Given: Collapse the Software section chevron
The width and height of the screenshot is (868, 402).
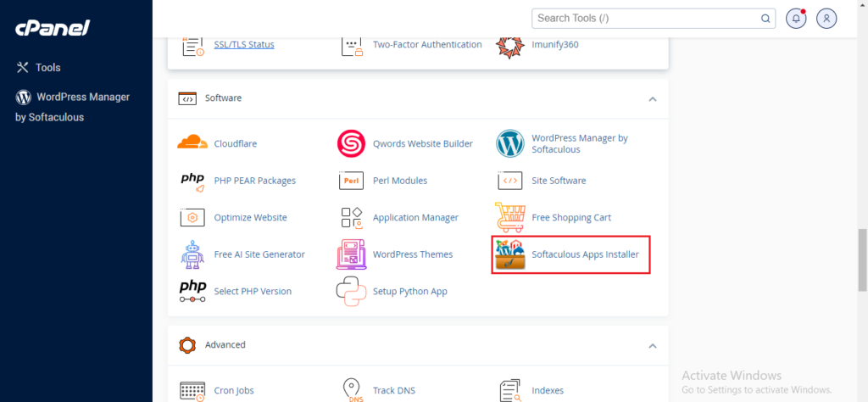Looking at the screenshot, I should tap(653, 99).
